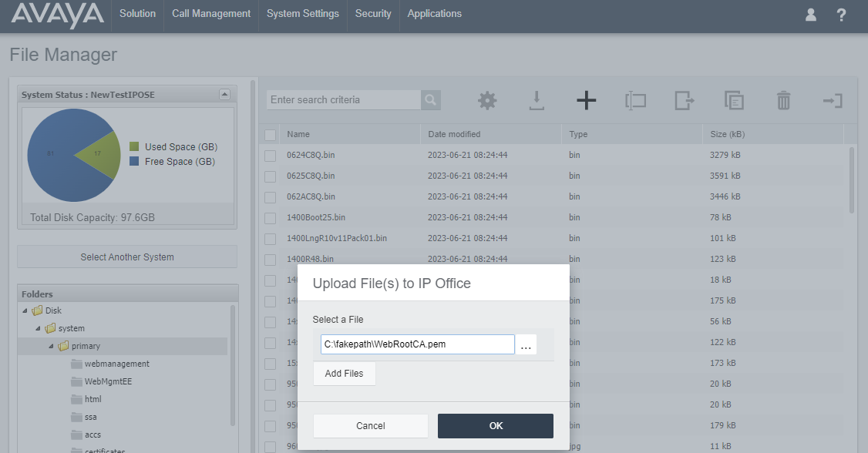This screenshot has height=453, width=868.
Task: Click the plus add file icon
Action: pyautogui.click(x=586, y=101)
